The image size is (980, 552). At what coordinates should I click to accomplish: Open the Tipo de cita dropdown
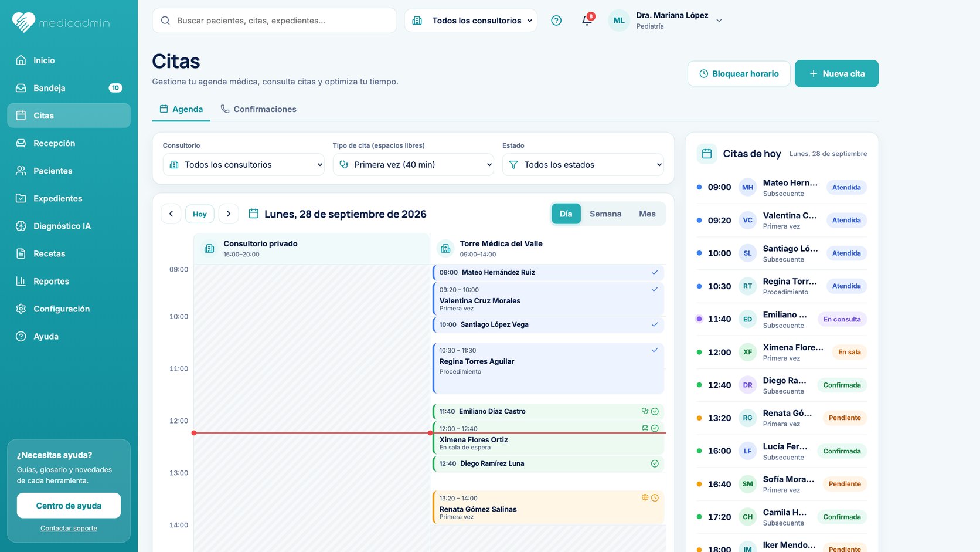[413, 165]
